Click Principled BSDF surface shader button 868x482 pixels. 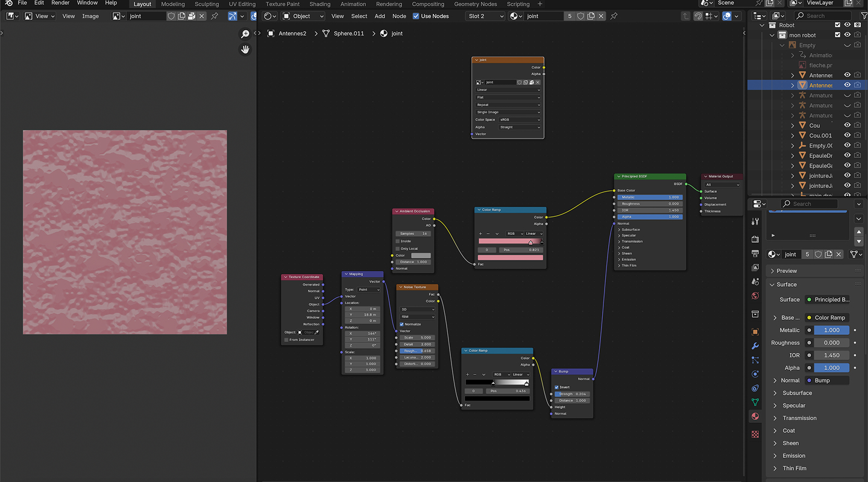click(828, 299)
